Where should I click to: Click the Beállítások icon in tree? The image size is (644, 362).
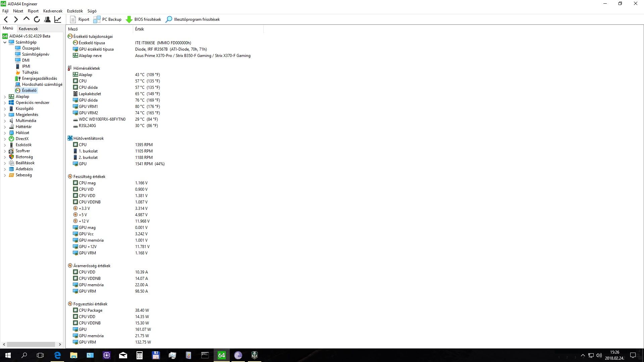(x=11, y=163)
